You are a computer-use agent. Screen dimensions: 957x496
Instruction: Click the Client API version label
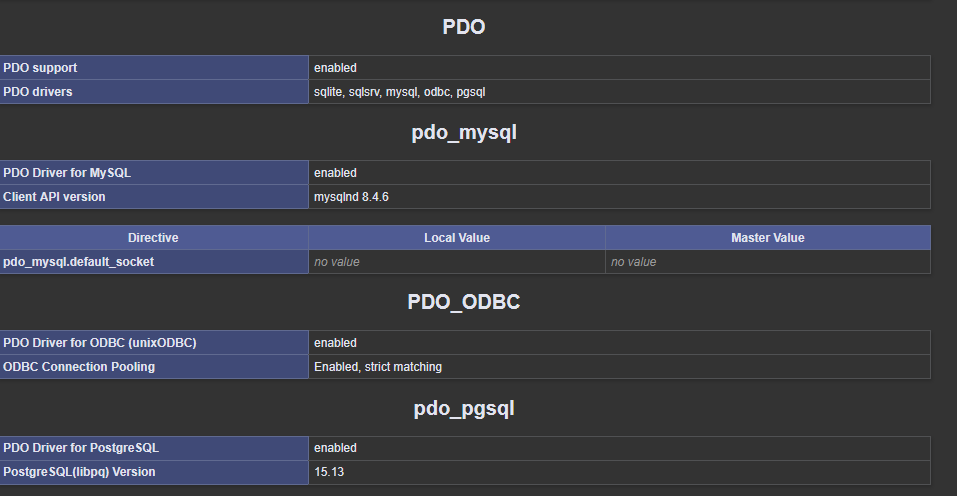tap(54, 197)
